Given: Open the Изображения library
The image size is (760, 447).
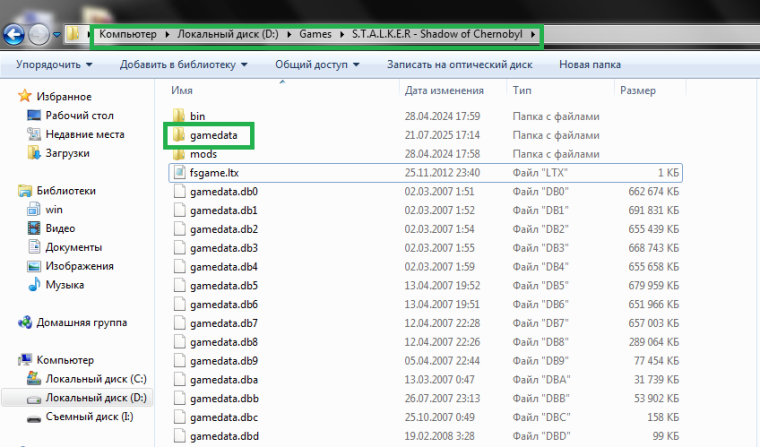Looking at the screenshot, I should (79, 266).
